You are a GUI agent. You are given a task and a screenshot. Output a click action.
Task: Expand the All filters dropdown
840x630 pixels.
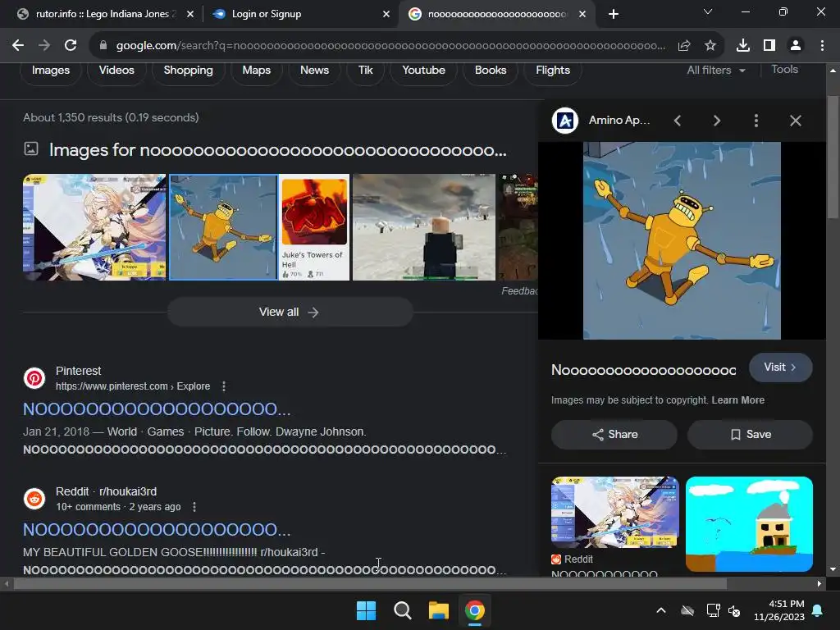716,71
